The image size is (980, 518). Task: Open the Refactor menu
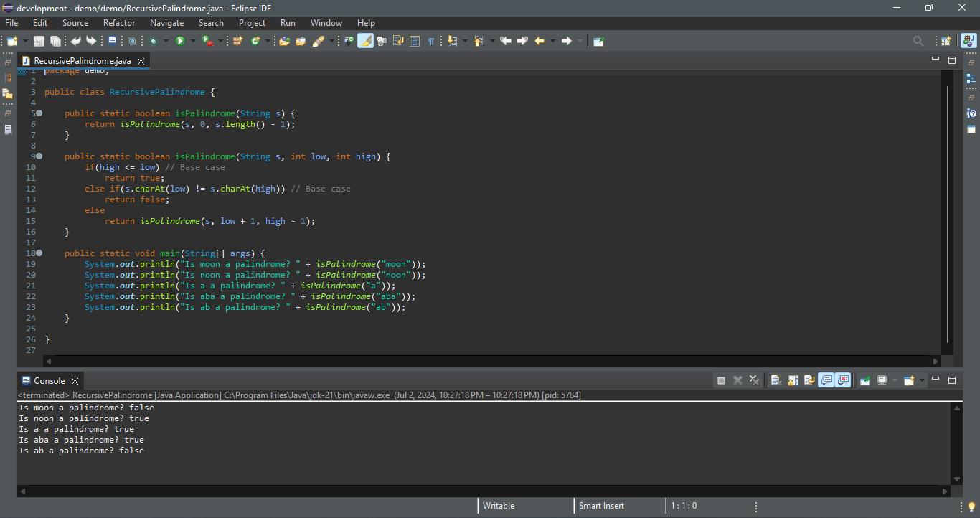[x=119, y=23]
